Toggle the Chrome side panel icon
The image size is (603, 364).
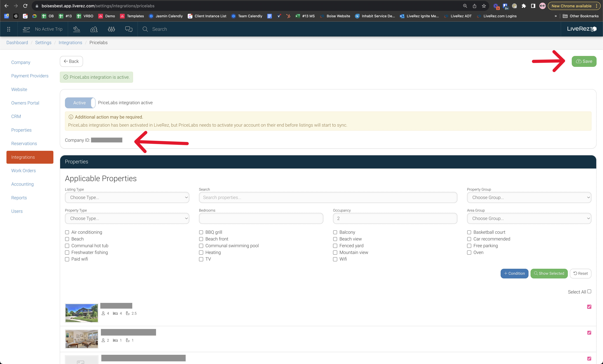pos(533,6)
